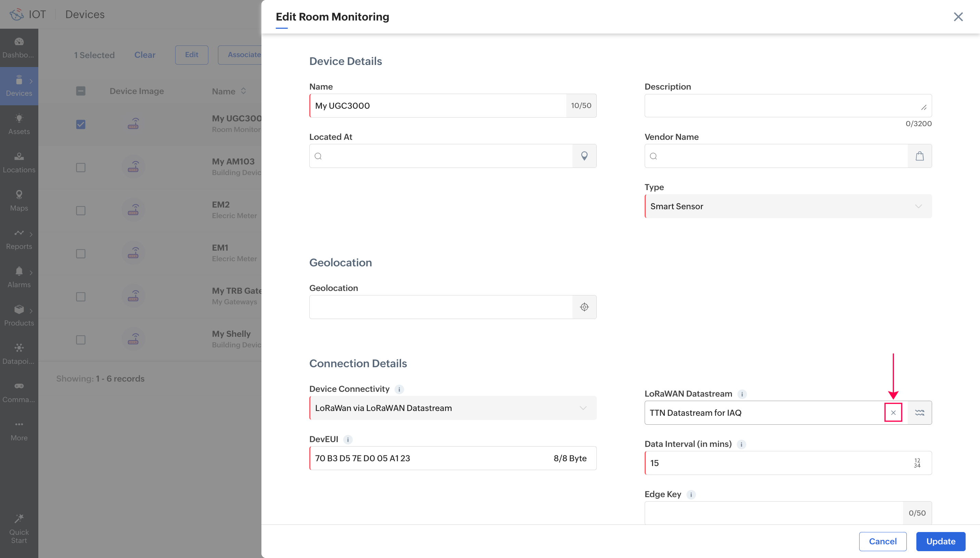
Task: Click the datastream wave icon beside LoRaWAN Datastream
Action: (919, 413)
